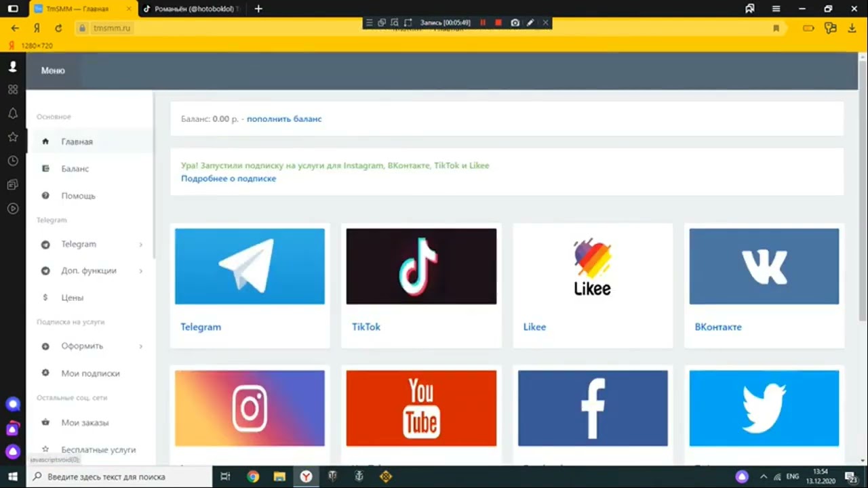868x488 pixels.
Task: Open Цены sidebar item
Action: point(90,298)
